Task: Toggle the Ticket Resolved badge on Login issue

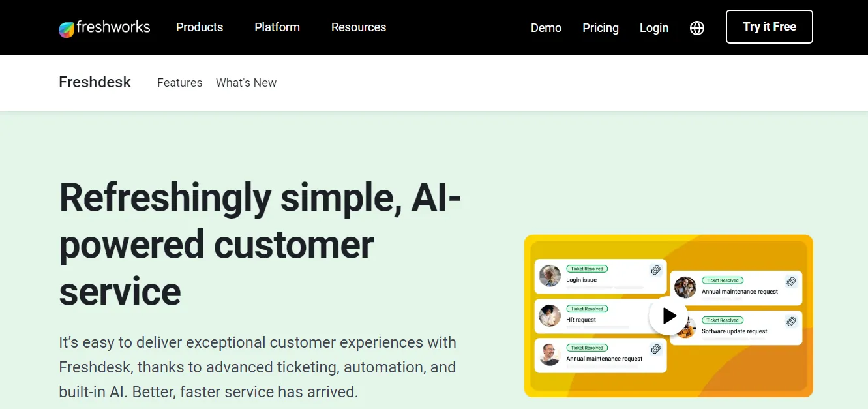Action: click(x=586, y=268)
